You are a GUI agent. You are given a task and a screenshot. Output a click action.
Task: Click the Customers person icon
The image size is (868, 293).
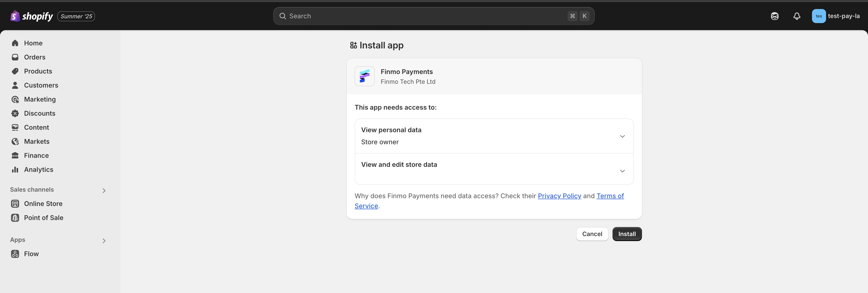pos(15,86)
